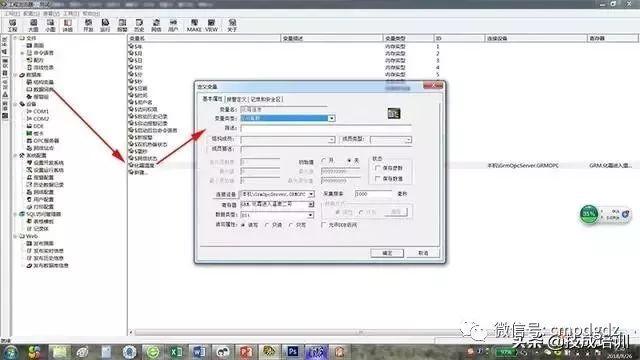
Task: Switch to the 报警定义 tab
Action: [x=237, y=99]
